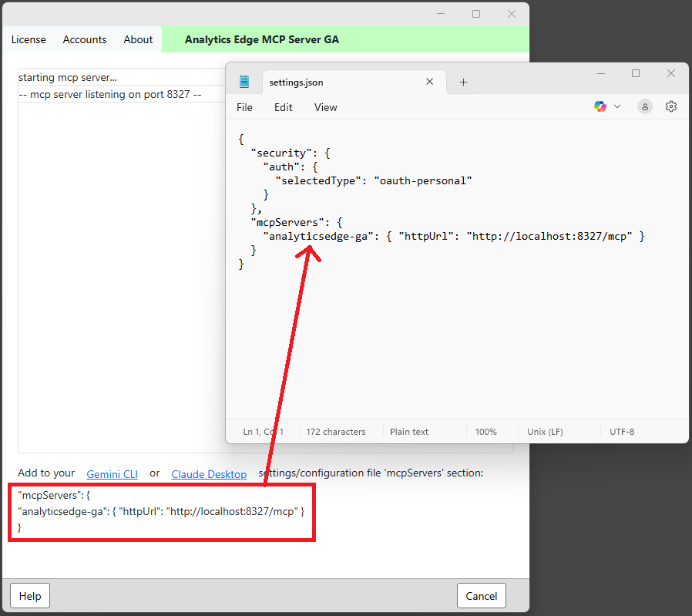Click the account profile icon in Notepad

click(x=645, y=106)
